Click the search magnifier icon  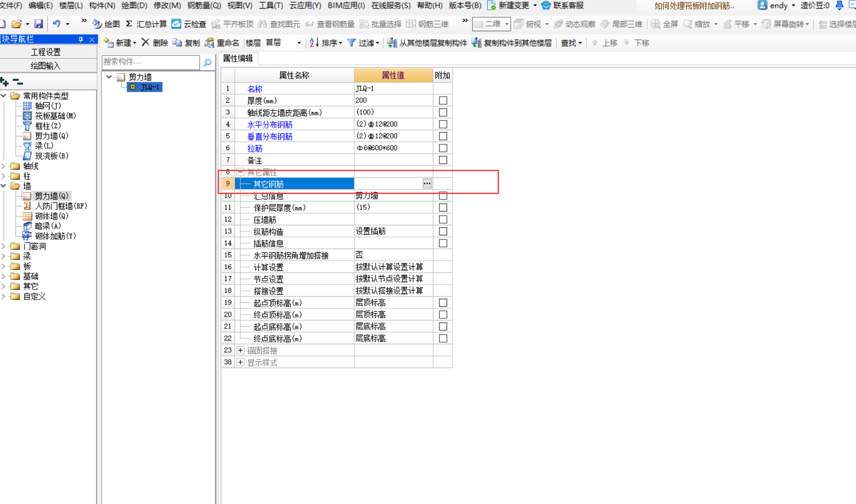[207, 63]
